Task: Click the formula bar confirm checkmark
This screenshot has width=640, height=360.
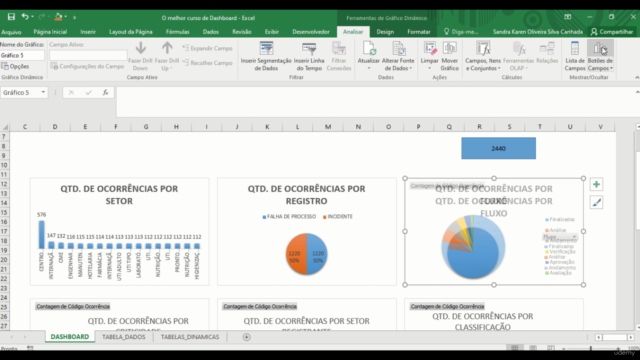Action: (88, 93)
